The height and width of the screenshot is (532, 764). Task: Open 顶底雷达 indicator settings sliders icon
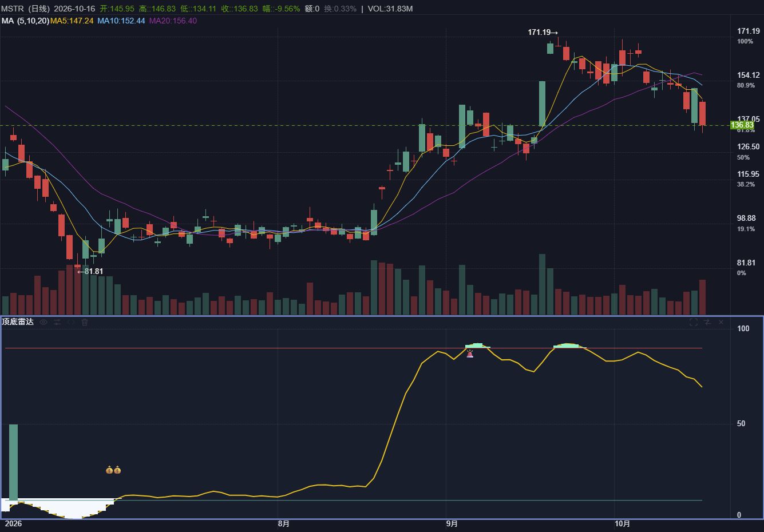(x=57, y=322)
